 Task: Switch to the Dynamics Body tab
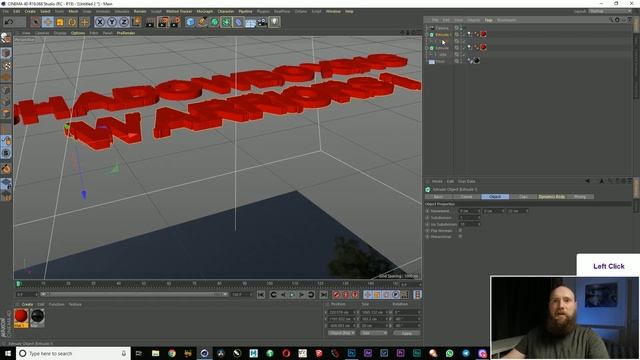[551, 197]
